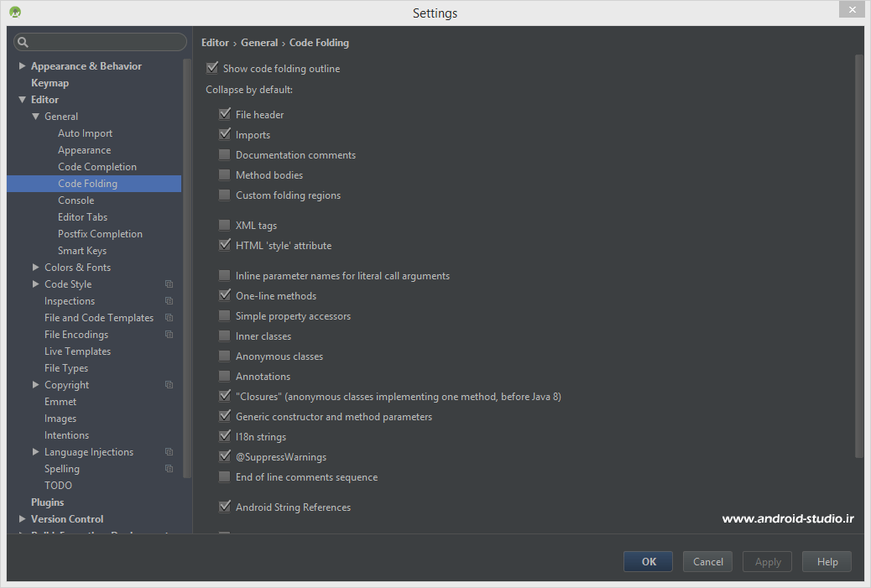Click the project icon next to Spelling
The width and height of the screenshot is (871, 588).
click(169, 469)
